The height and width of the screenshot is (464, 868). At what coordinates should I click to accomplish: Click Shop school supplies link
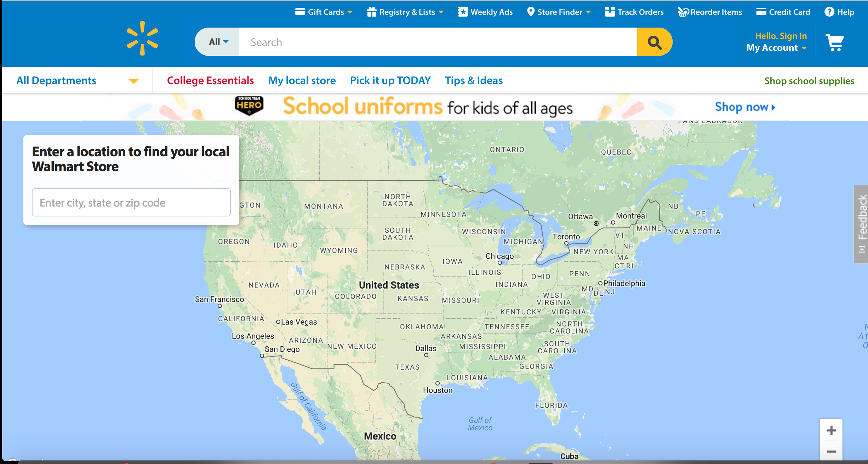point(809,81)
